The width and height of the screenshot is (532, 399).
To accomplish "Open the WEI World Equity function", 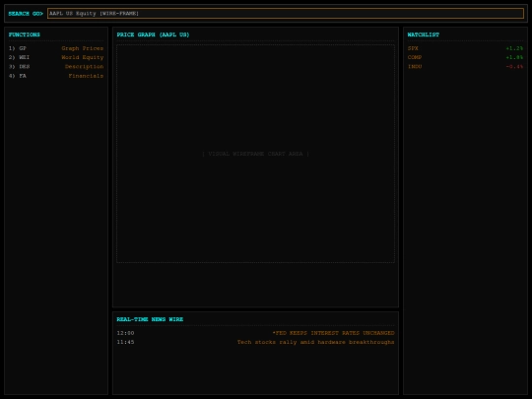I will (56, 57).
